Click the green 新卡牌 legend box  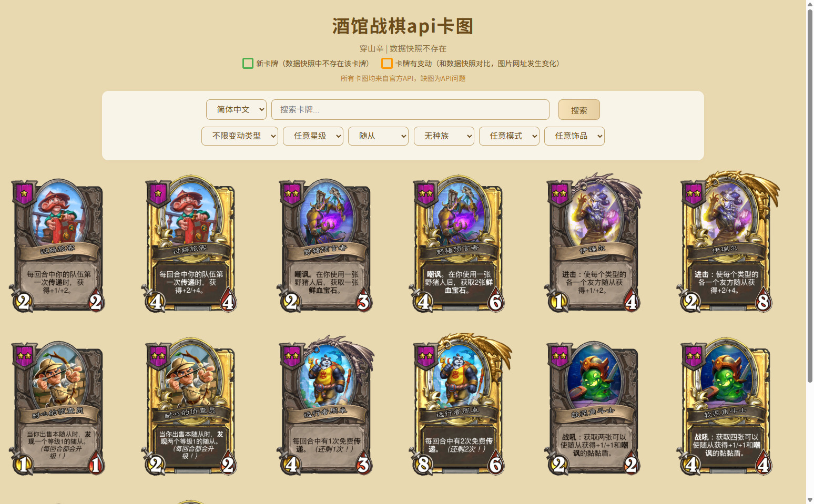click(x=248, y=64)
